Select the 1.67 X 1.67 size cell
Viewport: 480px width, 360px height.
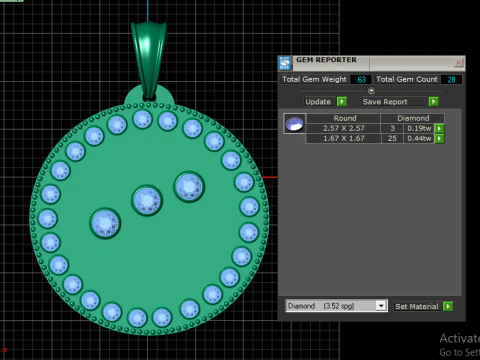click(x=343, y=138)
